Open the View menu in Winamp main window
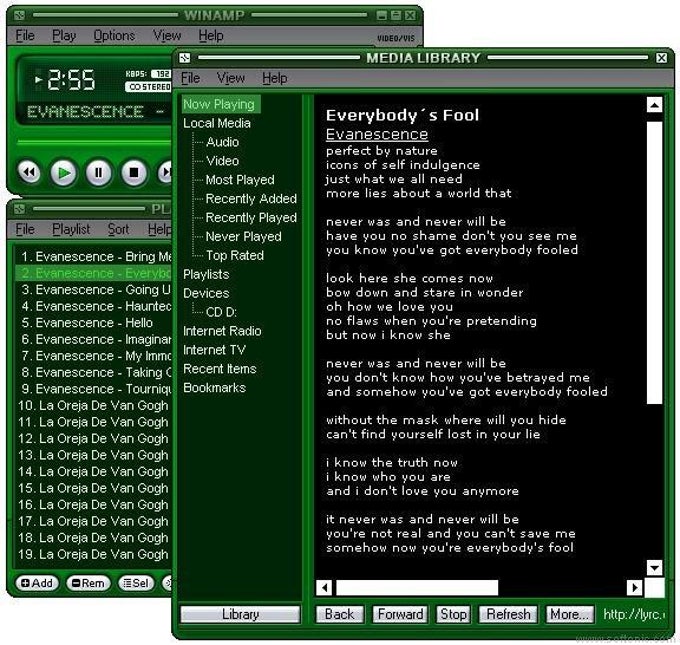Screen dimensions: 680x645 tap(167, 36)
